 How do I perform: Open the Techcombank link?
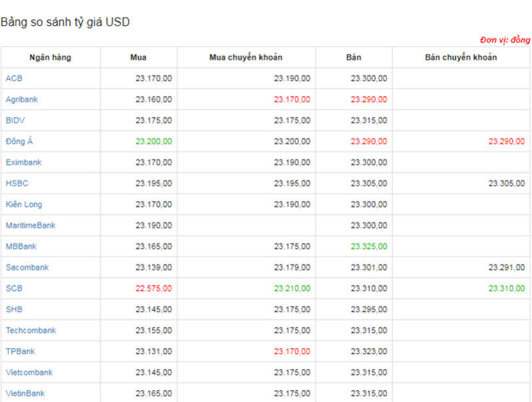tap(31, 331)
